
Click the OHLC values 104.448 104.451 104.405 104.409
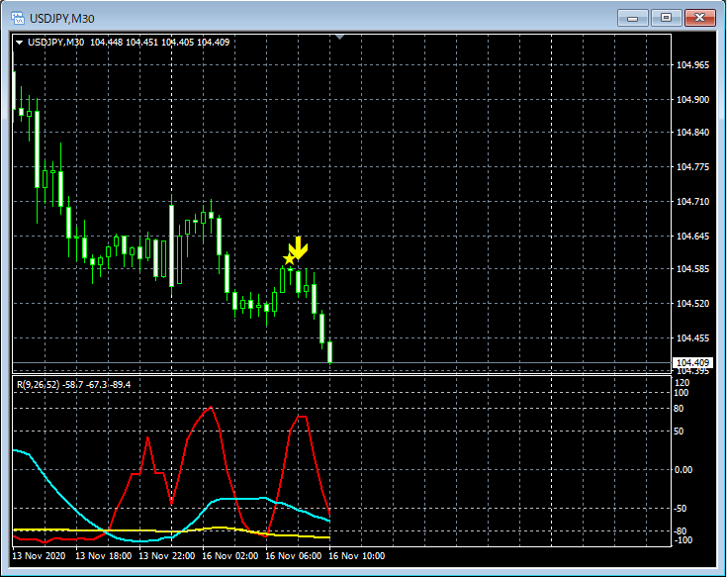click(x=159, y=43)
